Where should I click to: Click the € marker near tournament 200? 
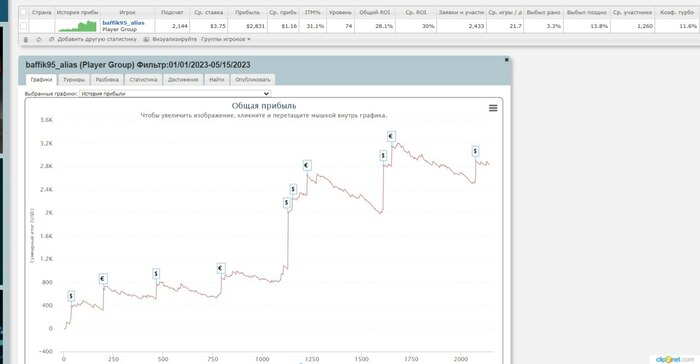(x=103, y=279)
